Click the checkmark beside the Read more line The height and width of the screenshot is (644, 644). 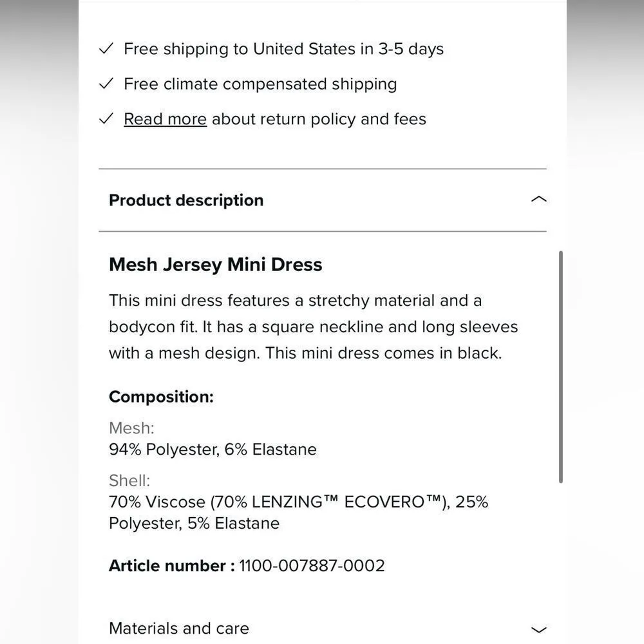pos(107,119)
